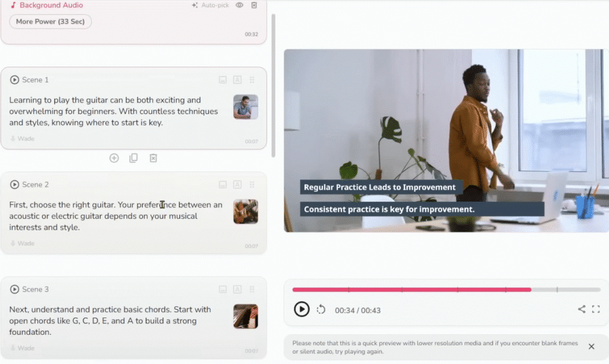The width and height of the screenshot is (609, 364).
Task: Open Scene 3 caption layout icon
Action: [x=222, y=290]
